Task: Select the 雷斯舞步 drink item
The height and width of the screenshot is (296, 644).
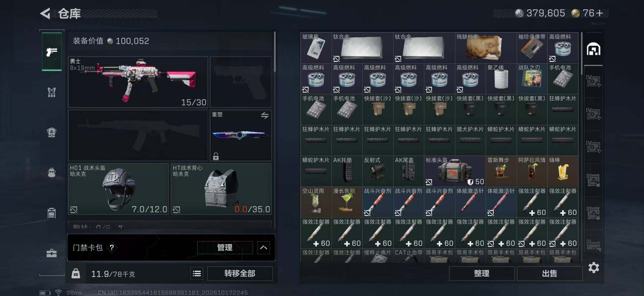Action: (501, 171)
